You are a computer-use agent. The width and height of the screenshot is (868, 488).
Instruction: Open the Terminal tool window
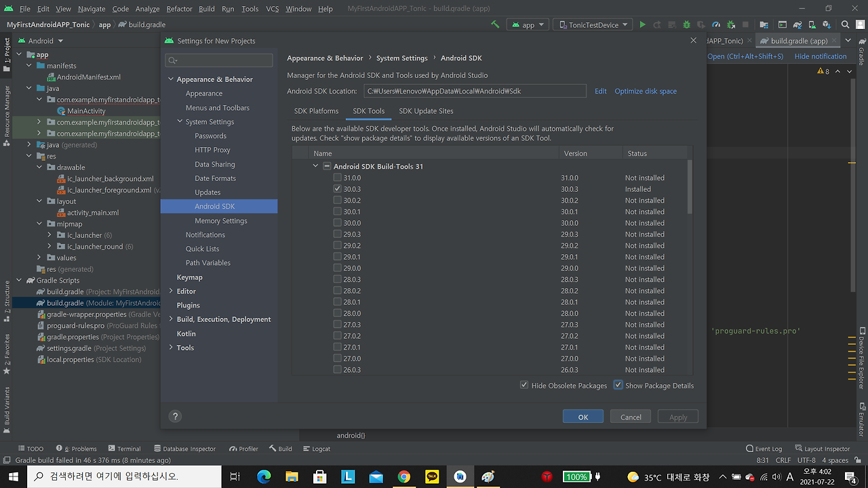pos(124,449)
